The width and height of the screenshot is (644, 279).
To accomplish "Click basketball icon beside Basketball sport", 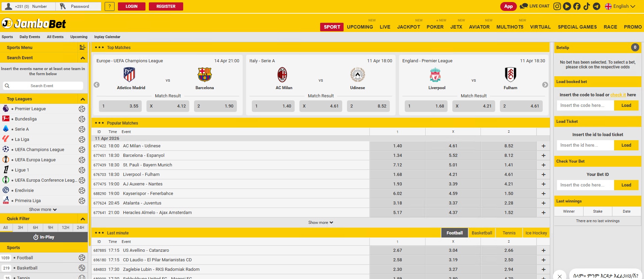I will (82, 268).
